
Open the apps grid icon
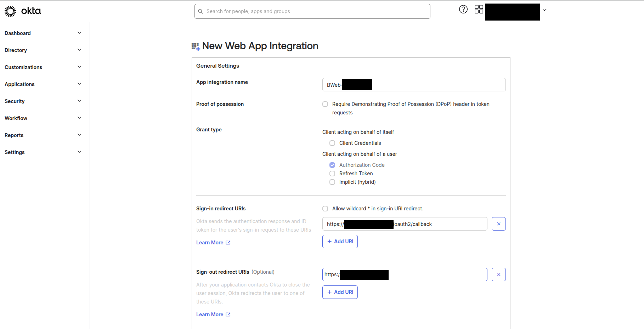(479, 10)
